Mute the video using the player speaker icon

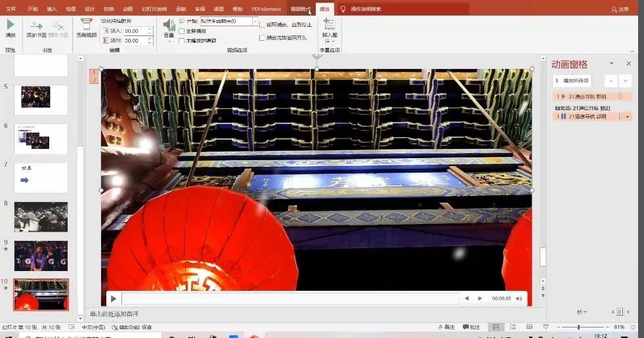click(519, 299)
